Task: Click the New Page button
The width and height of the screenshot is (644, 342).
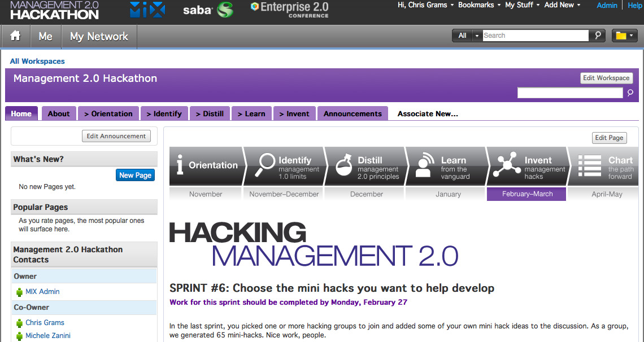Action: click(135, 175)
